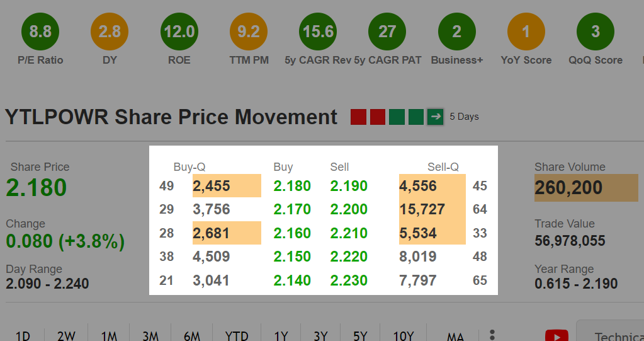This screenshot has width=644, height=341.
Task: Click the Business+ score 2 circle
Action: tap(457, 32)
